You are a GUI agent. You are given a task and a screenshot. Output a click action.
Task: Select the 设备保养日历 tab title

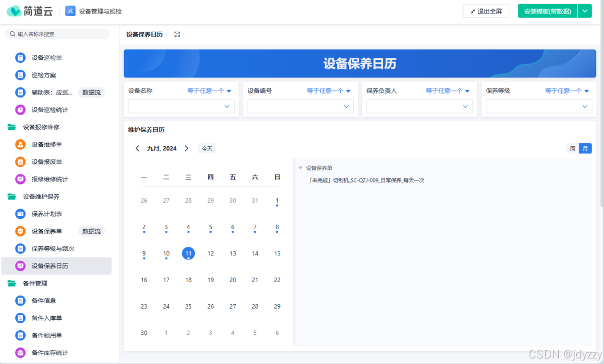pyautogui.click(x=144, y=34)
